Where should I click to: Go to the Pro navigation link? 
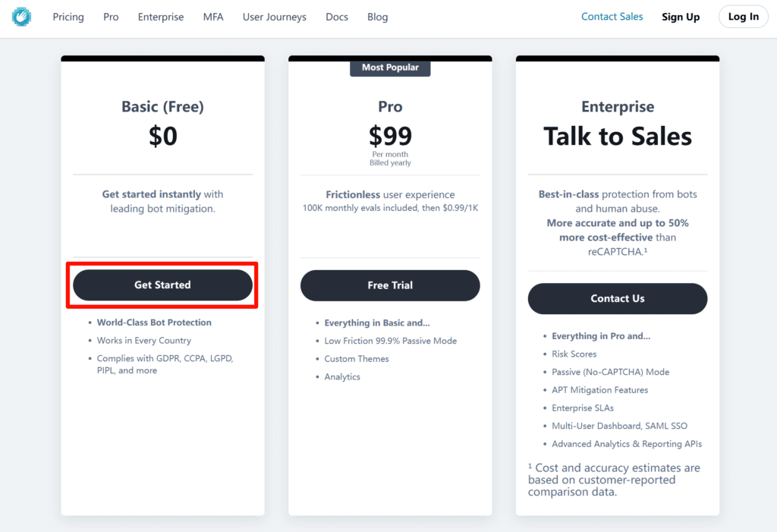pyautogui.click(x=111, y=17)
